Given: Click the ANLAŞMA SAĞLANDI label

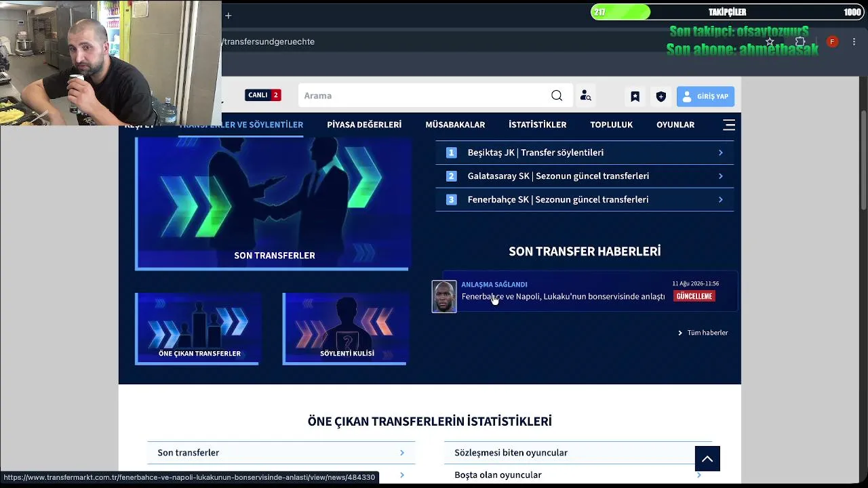Looking at the screenshot, I should click(x=494, y=285).
